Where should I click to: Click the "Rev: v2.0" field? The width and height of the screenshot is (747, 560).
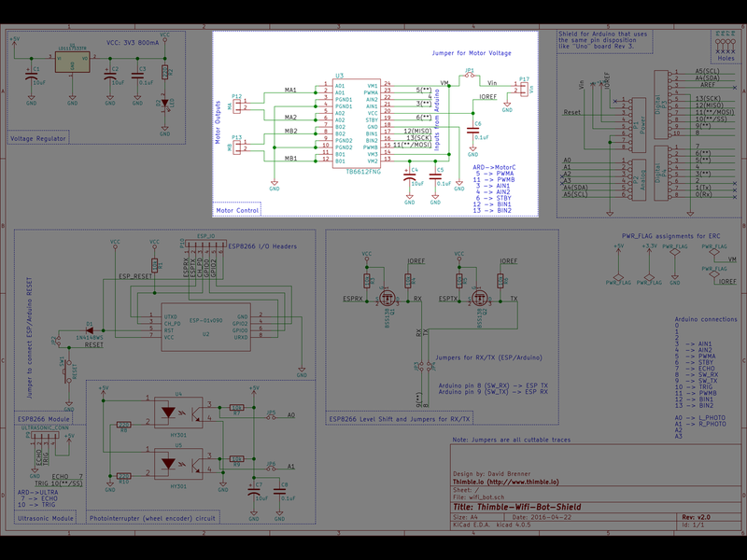696,517
